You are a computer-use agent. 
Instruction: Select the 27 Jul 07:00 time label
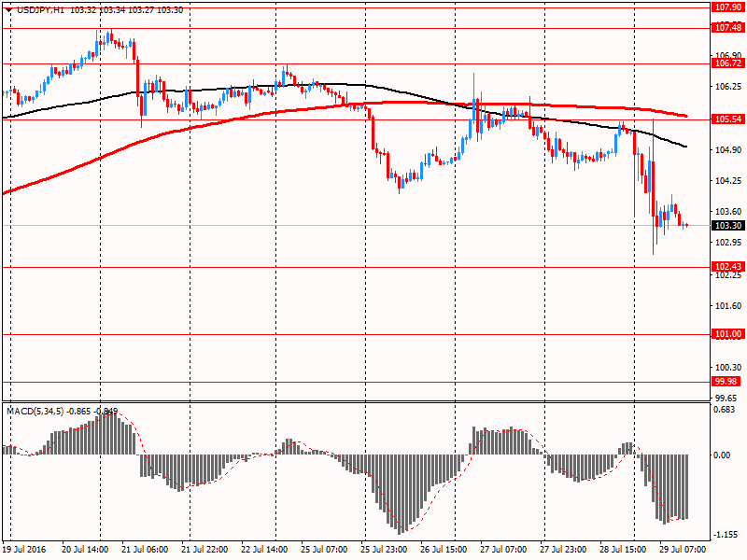click(503, 550)
